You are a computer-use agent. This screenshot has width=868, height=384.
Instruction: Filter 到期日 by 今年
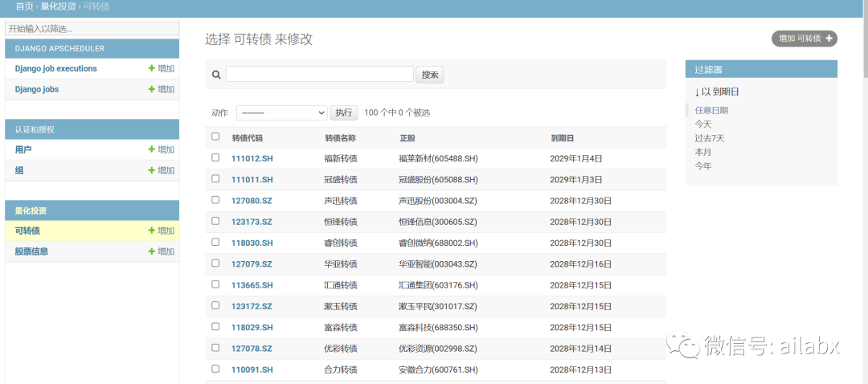click(x=703, y=165)
